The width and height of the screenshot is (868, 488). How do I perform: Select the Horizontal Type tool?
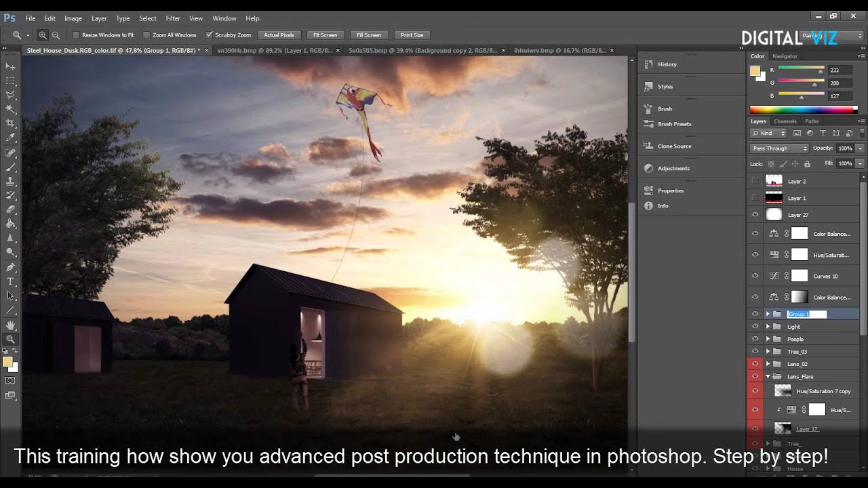tap(10, 281)
